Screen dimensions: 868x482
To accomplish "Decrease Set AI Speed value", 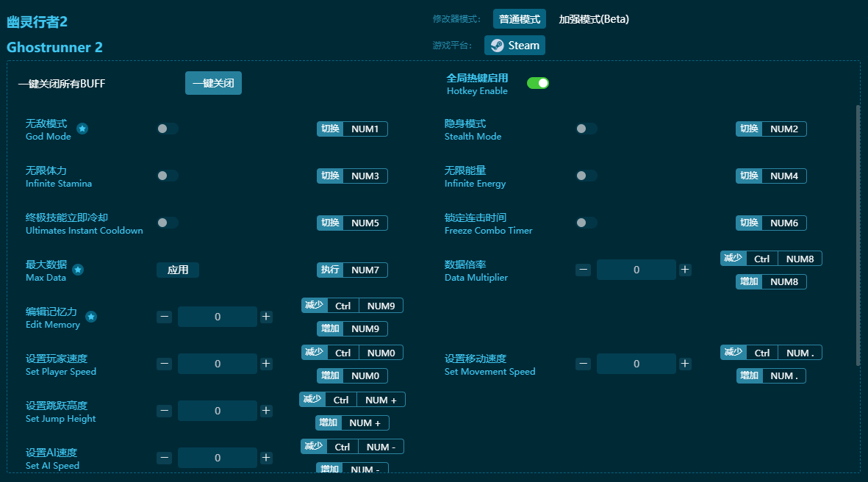I will [164, 458].
